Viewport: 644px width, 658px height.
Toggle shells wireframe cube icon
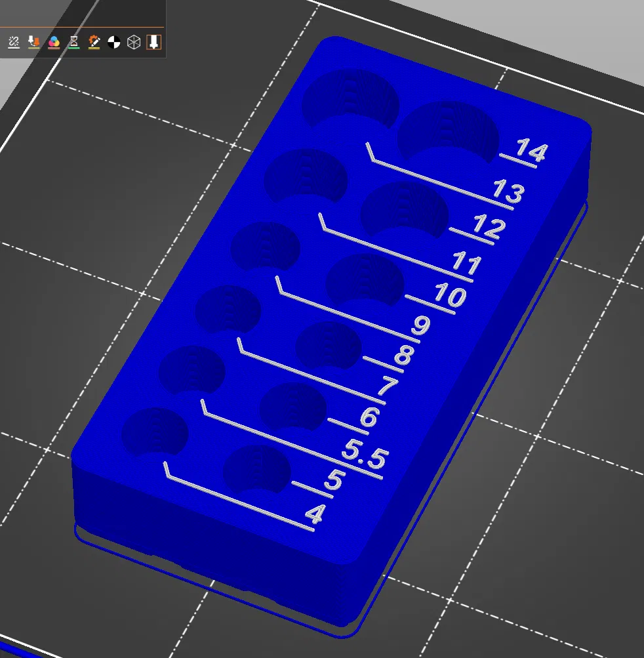[x=134, y=42]
